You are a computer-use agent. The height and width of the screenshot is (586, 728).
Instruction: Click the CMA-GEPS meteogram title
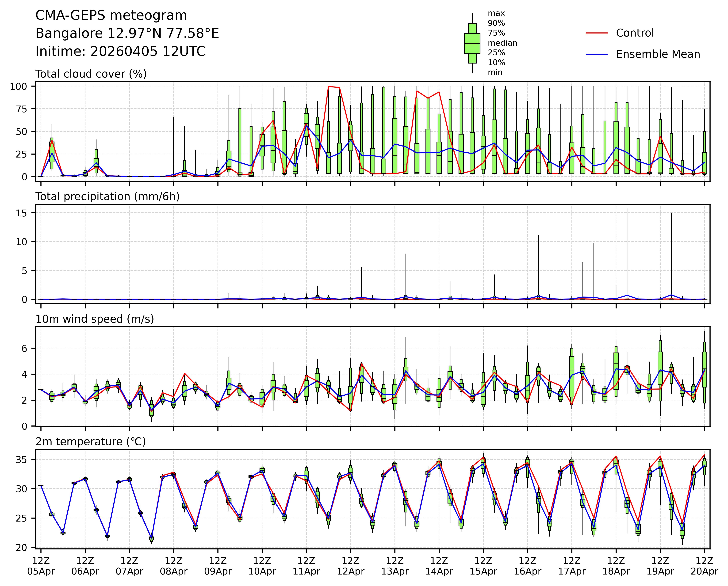[111, 15]
